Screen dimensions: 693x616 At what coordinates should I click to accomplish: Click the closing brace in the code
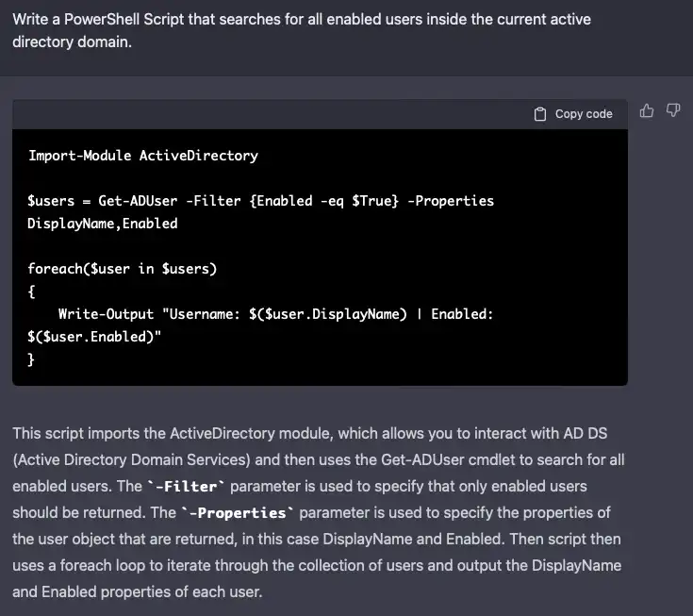tap(32, 359)
